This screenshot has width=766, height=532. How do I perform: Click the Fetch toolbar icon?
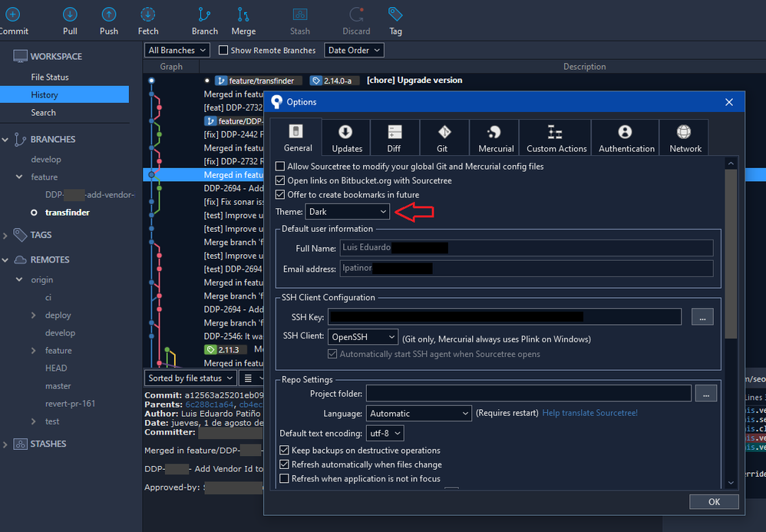click(x=148, y=20)
